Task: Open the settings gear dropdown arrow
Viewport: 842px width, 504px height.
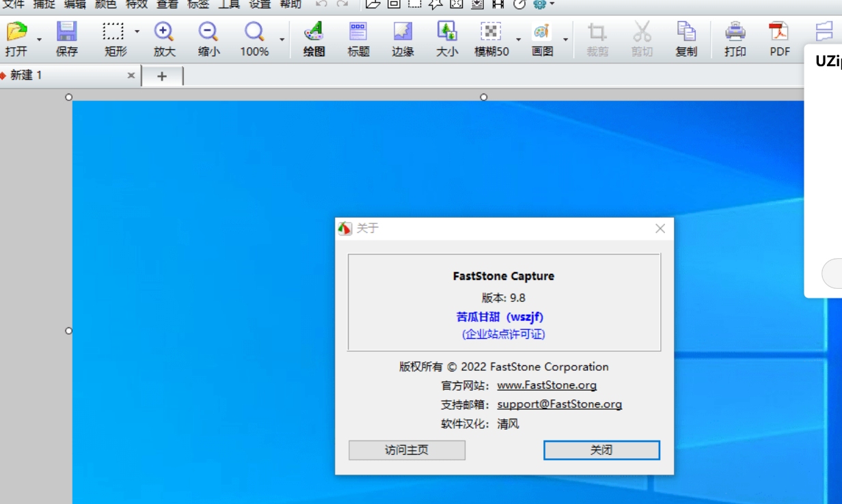Action: coord(552,4)
